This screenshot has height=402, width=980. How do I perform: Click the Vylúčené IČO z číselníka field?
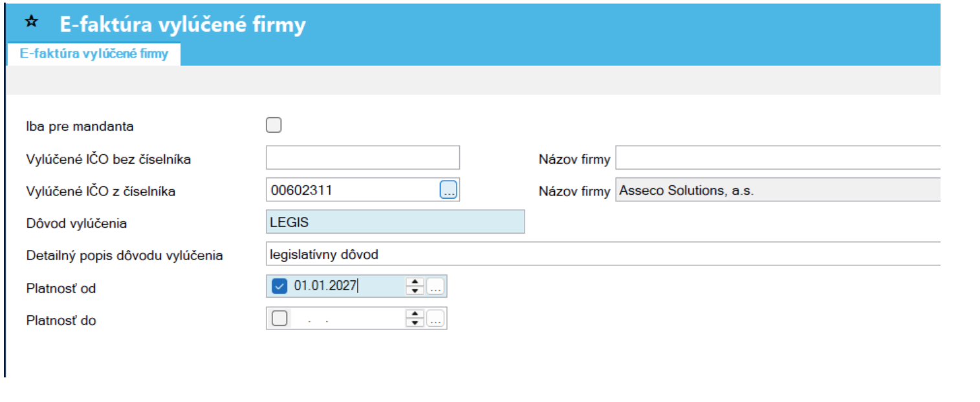(x=353, y=190)
